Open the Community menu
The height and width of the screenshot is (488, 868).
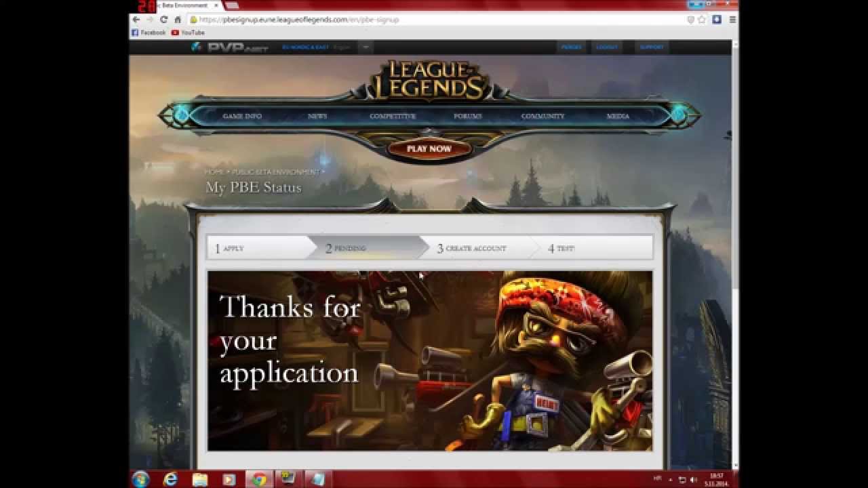pyautogui.click(x=542, y=116)
